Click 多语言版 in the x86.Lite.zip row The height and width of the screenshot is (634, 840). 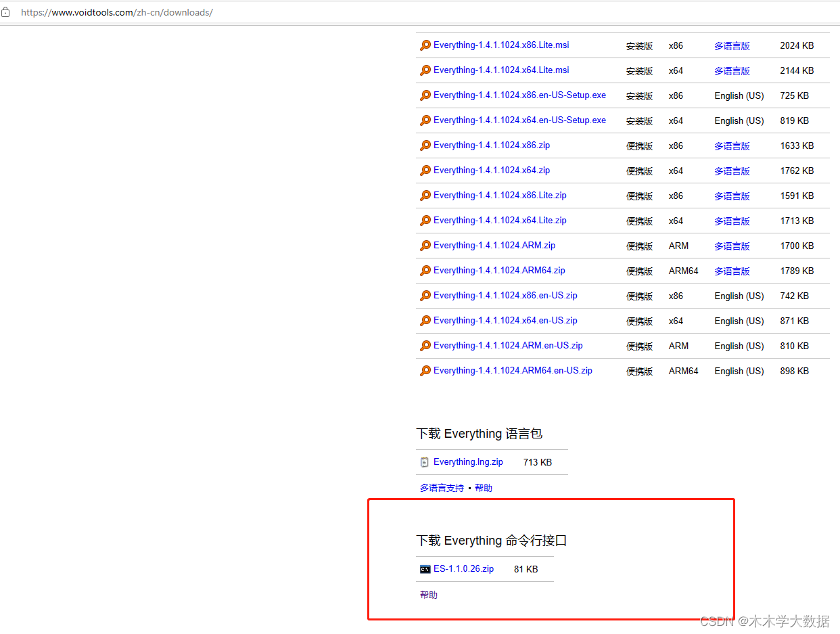(732, 196)
